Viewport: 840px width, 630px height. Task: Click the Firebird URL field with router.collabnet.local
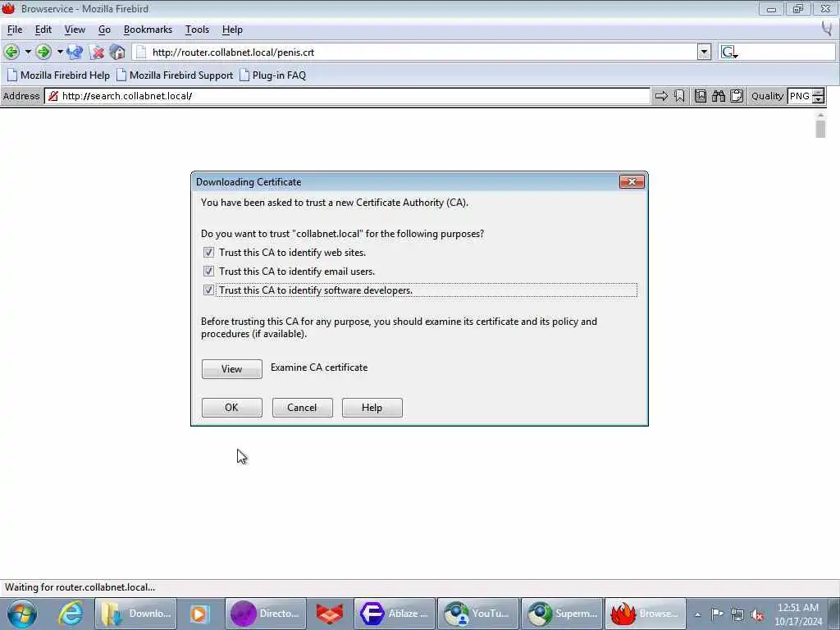[x=415, y=52]
